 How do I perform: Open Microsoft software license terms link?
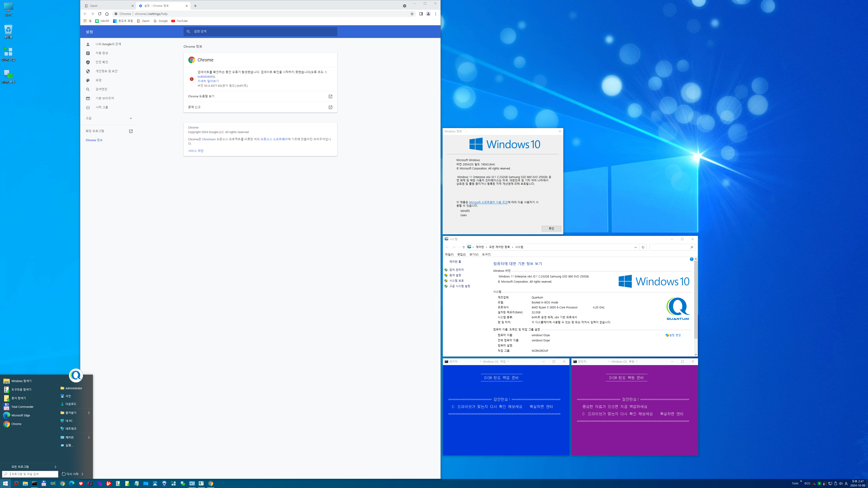(x=488, y=202)
